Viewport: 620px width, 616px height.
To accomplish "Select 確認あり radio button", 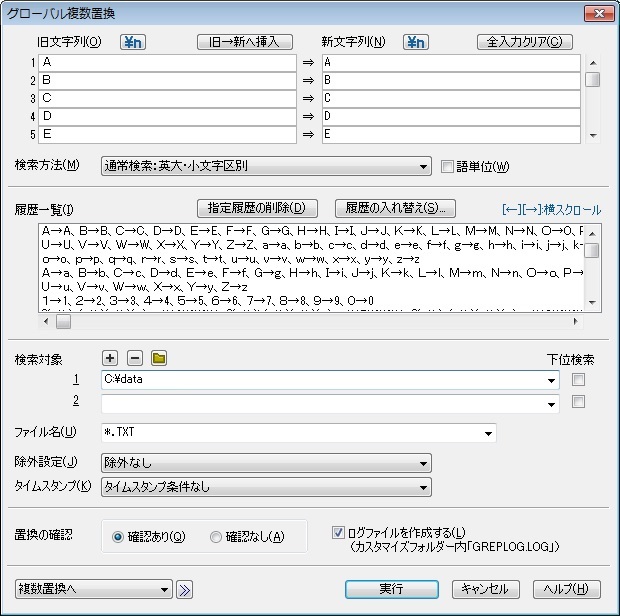I will click(x=118, y=537).
